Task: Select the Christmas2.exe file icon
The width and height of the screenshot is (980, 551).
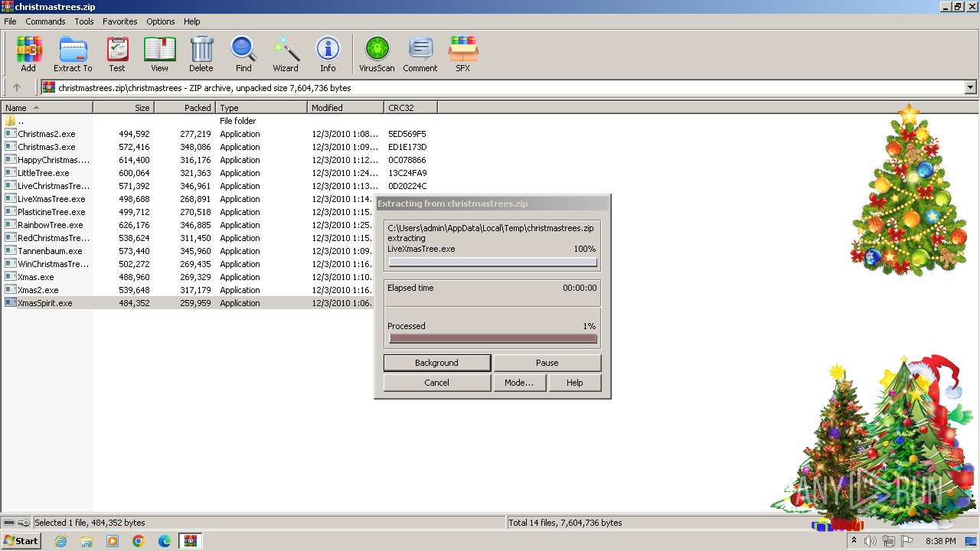Action: coord(10,134)
